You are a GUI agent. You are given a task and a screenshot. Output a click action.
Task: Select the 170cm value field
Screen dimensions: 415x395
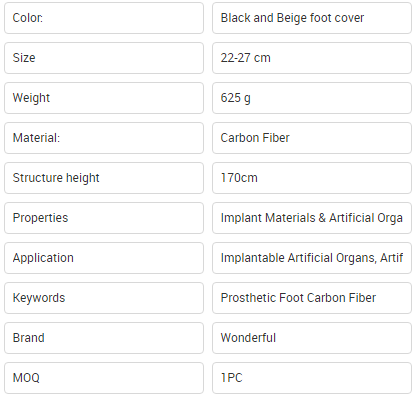click(312, 178)
